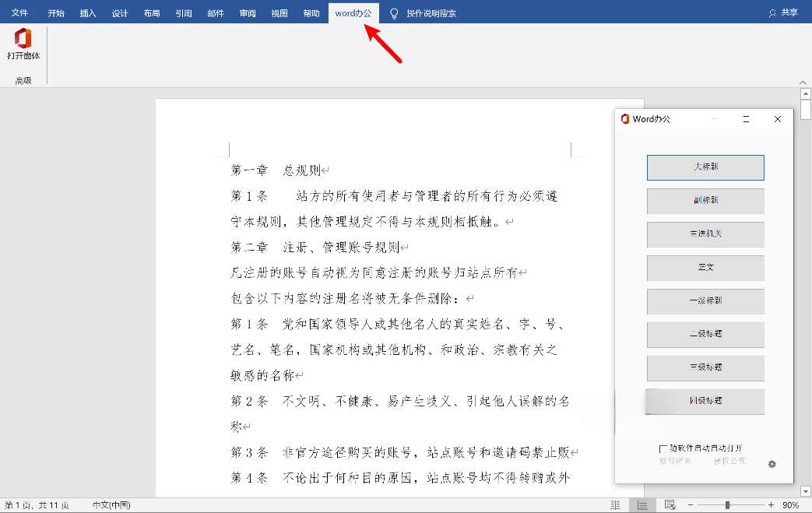Click the 打开窗体 Office icon in ribbon
This screenshot has height=513, width=812.
click(x=23, y=39)
